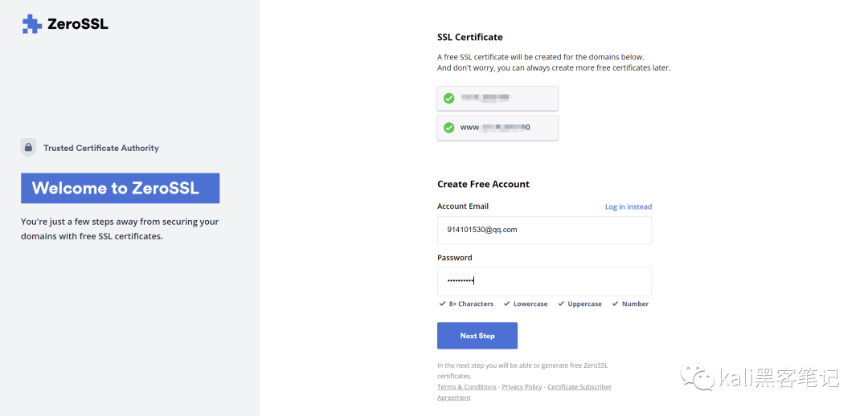This screenshot has width=868, height=416.
Task: Click the WeChat watermark icon
Action: [x=696, y=376]
